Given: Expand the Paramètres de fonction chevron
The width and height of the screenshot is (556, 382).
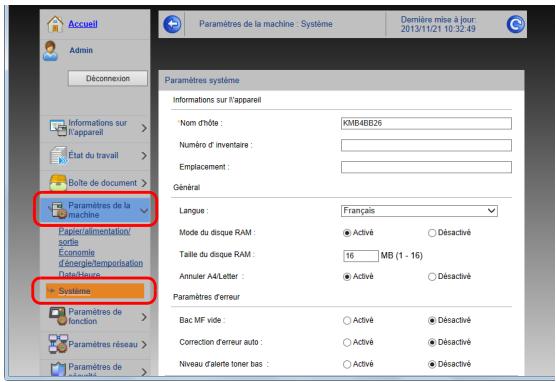Looking at the screenshot, I should [144, 317].
